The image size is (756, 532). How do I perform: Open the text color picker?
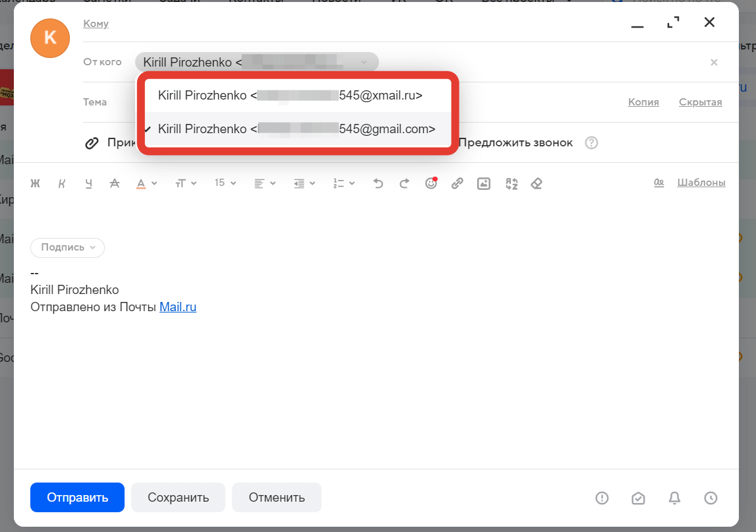coord(146,183)
